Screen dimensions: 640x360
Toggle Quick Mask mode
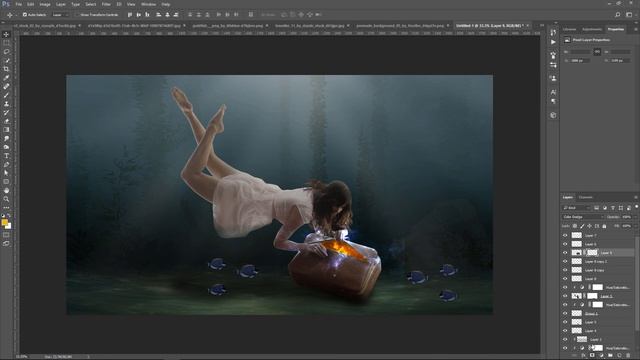6,235
